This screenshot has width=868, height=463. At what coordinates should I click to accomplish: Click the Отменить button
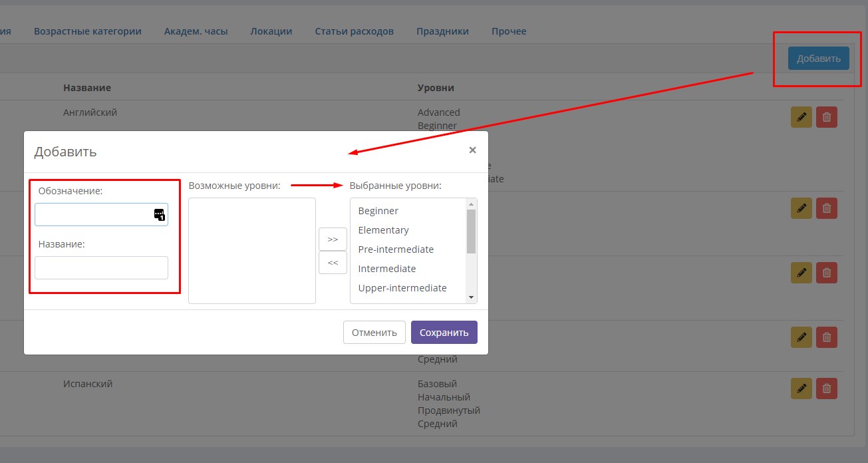(x=374, y=333)
